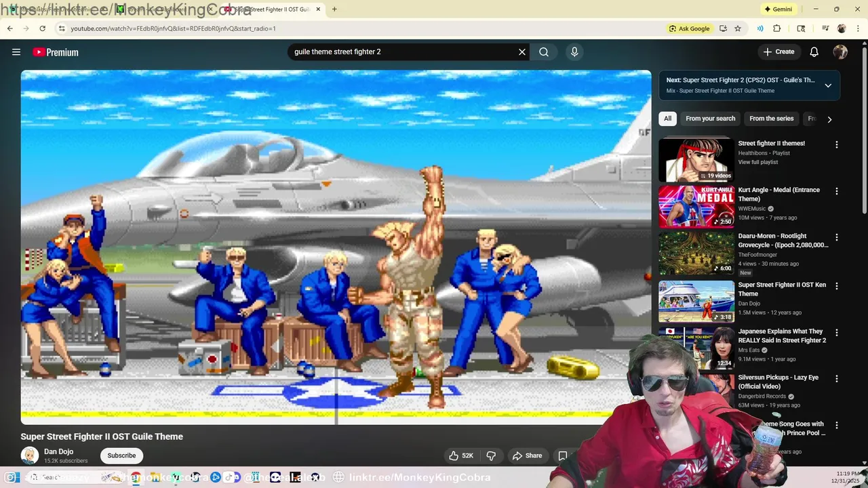Open Mrs Eats channel name
Image resolution: width=868 pixels, height=488 pixels.
point(750,350)
